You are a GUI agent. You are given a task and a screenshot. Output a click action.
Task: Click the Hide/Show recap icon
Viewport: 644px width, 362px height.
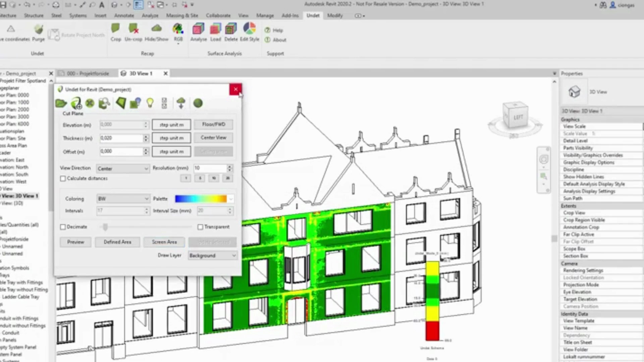(x=156, y=29)
